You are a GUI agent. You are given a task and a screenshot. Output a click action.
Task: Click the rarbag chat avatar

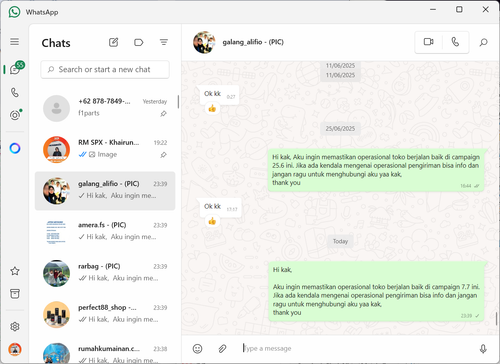tap(56, 273)
